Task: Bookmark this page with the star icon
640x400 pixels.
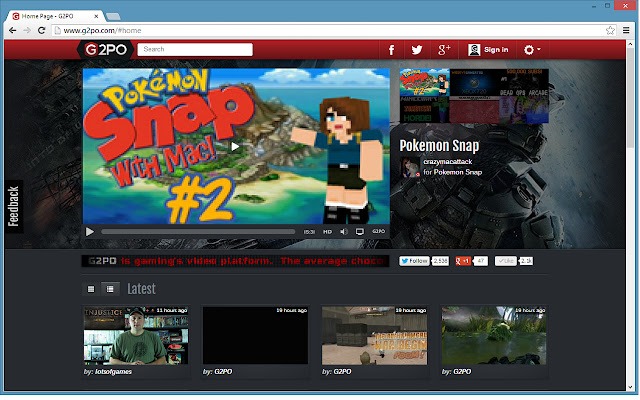Action: click(x=609, y=30)
